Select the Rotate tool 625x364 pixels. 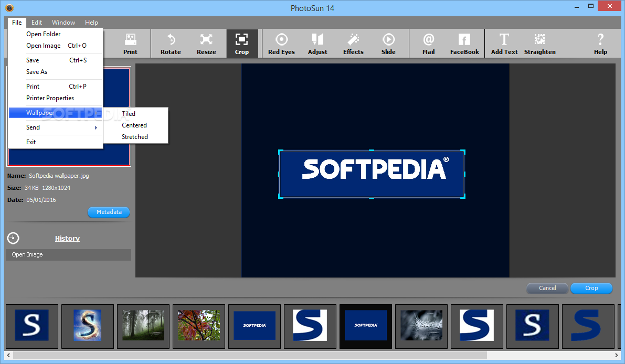171,44
